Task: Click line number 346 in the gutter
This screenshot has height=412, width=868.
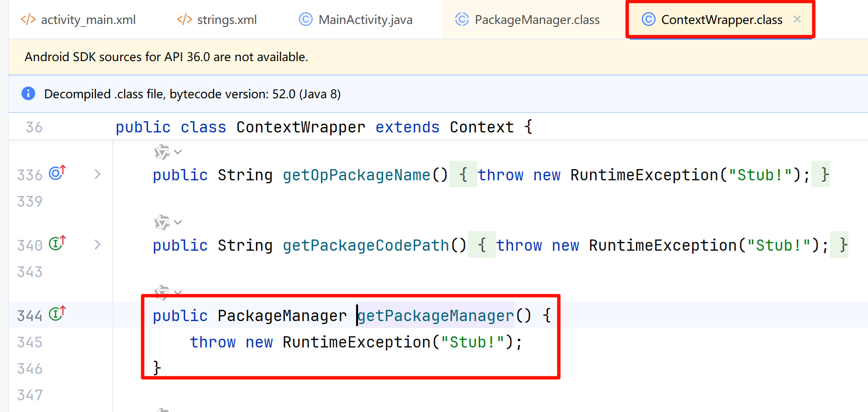Action: pyautogui.click(x=30, y=369)
